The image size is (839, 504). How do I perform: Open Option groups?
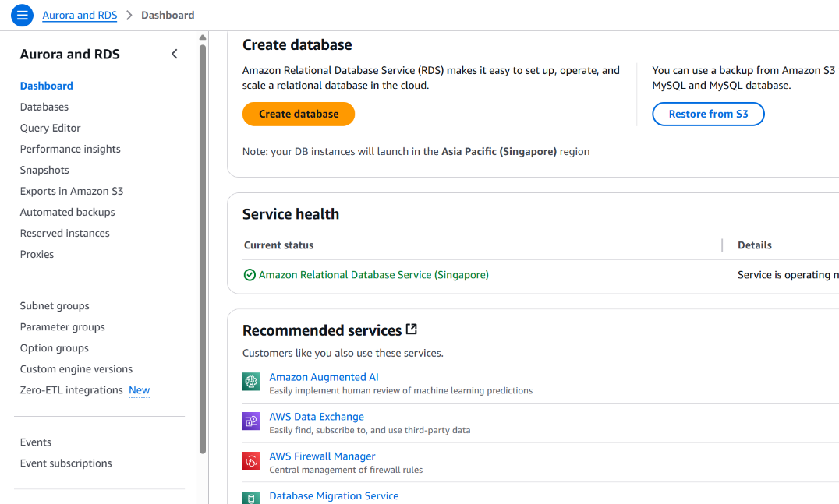[x=55, y=348]
